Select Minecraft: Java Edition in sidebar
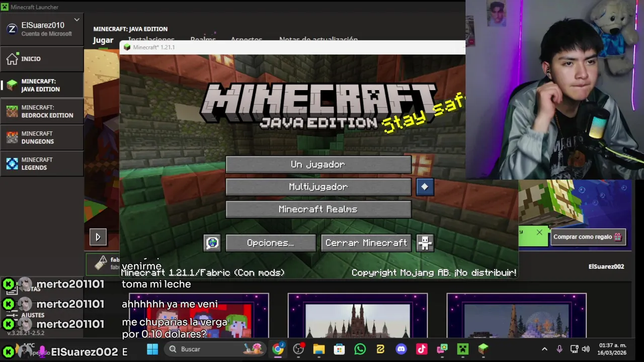Image resolution: width=644 pixels, height=362 pixels. 42,85
